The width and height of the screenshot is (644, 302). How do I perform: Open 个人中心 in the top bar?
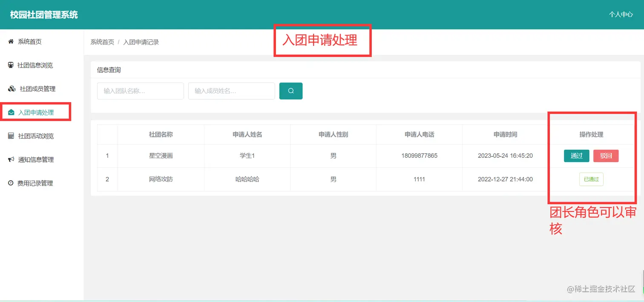pos(621,14)
